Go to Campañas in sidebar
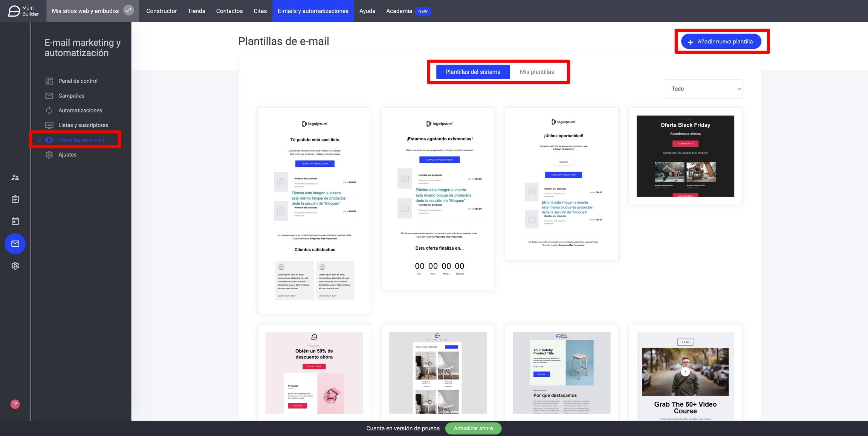Viewport: 868px width, 436px height. 71,96
